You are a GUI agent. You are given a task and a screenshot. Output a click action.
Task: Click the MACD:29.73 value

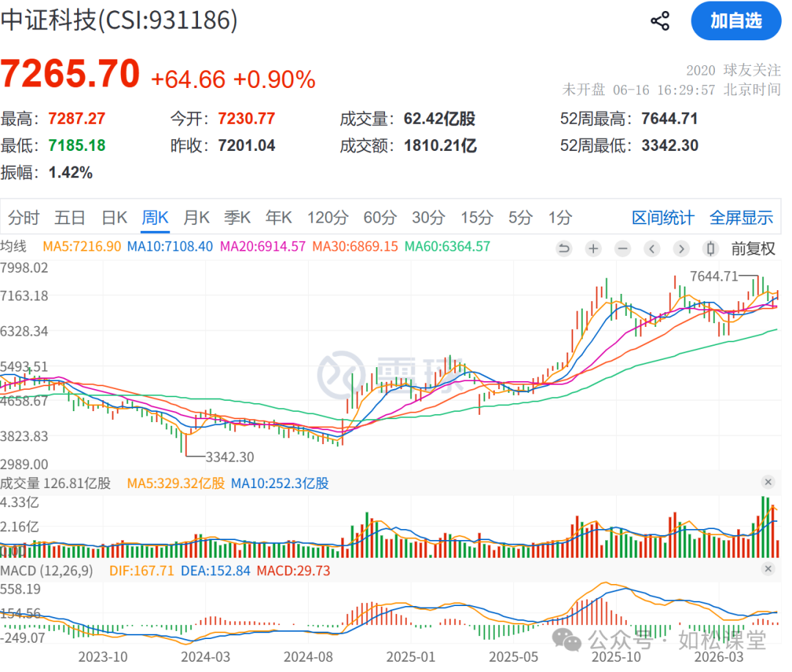click(293, 571)
